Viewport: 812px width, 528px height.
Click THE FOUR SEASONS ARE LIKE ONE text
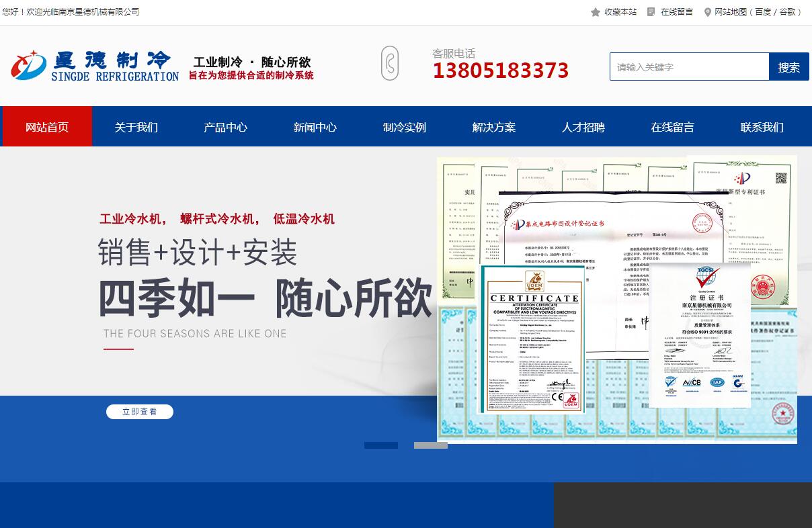195,334
